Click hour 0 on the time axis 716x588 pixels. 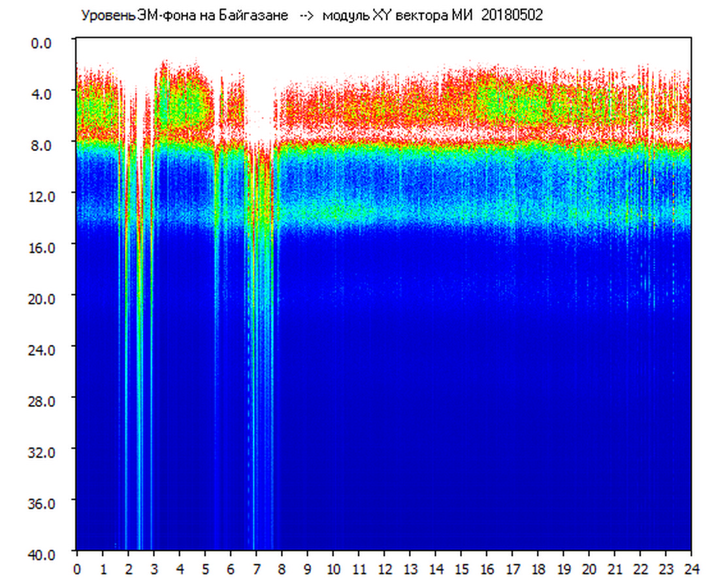point(76,568)
